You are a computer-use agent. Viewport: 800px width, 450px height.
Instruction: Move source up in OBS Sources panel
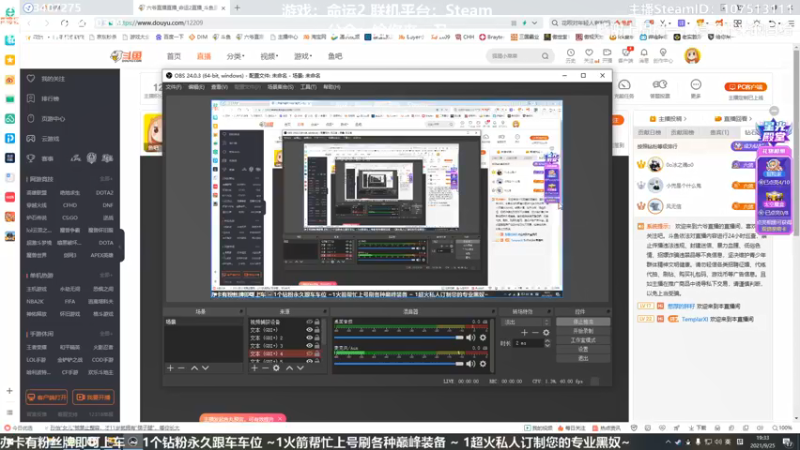289,368
